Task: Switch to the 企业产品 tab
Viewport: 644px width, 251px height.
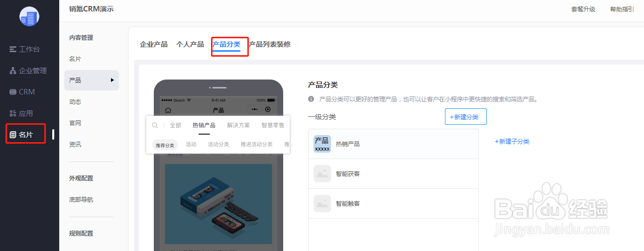Action: coord(154,44)
